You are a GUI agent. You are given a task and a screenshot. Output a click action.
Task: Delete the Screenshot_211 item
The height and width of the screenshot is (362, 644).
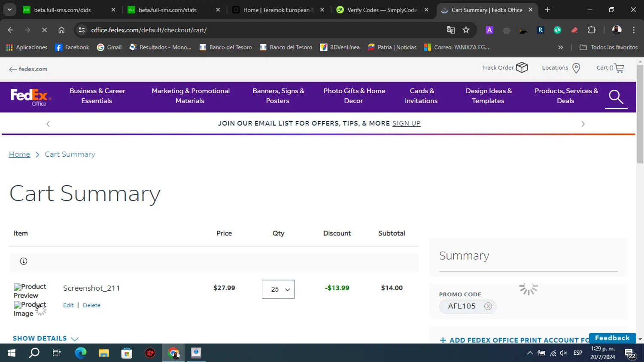(91, 305)
